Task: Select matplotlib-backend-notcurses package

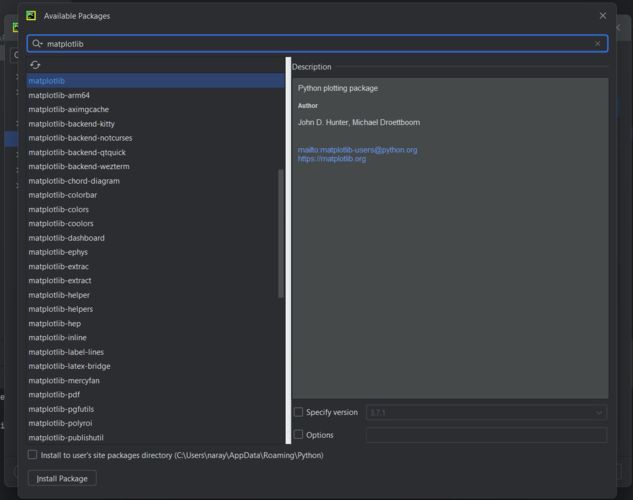Action: 155,138
